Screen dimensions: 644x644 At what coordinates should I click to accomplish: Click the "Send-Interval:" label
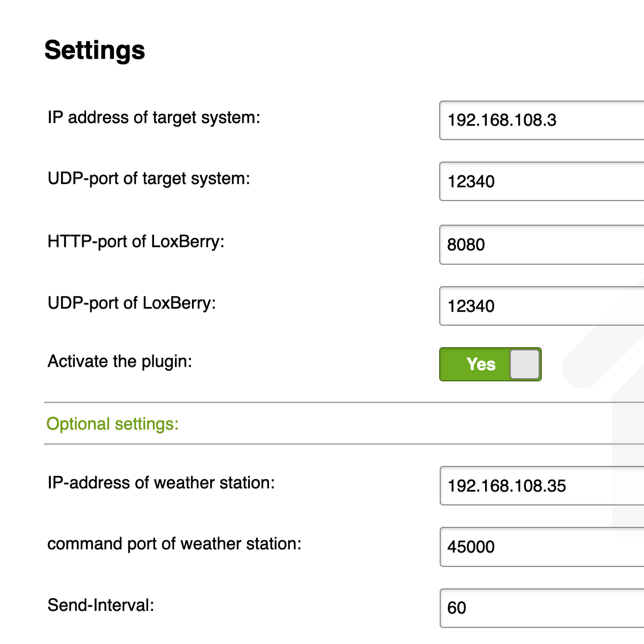point(101,605)
